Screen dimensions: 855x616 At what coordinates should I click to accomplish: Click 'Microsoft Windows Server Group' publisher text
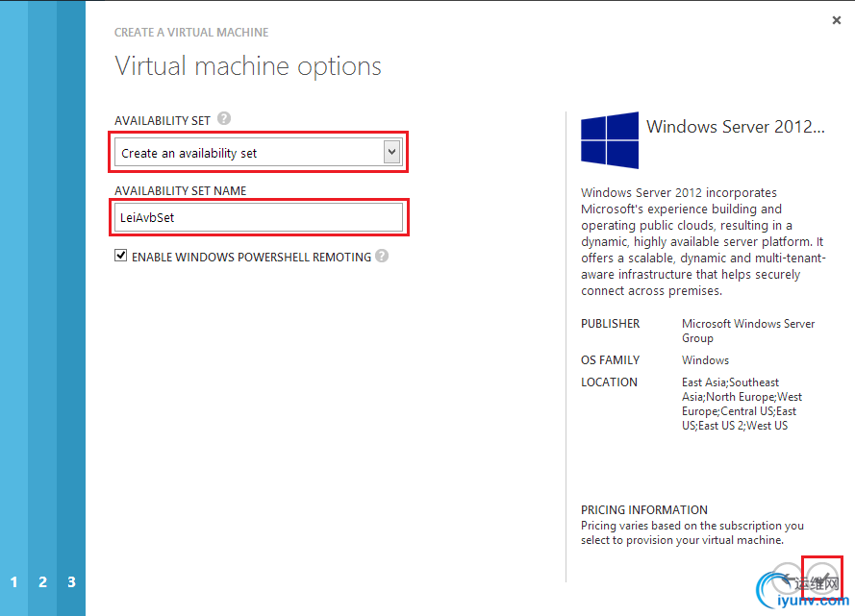pyautogui.click(x=748, y=331)
